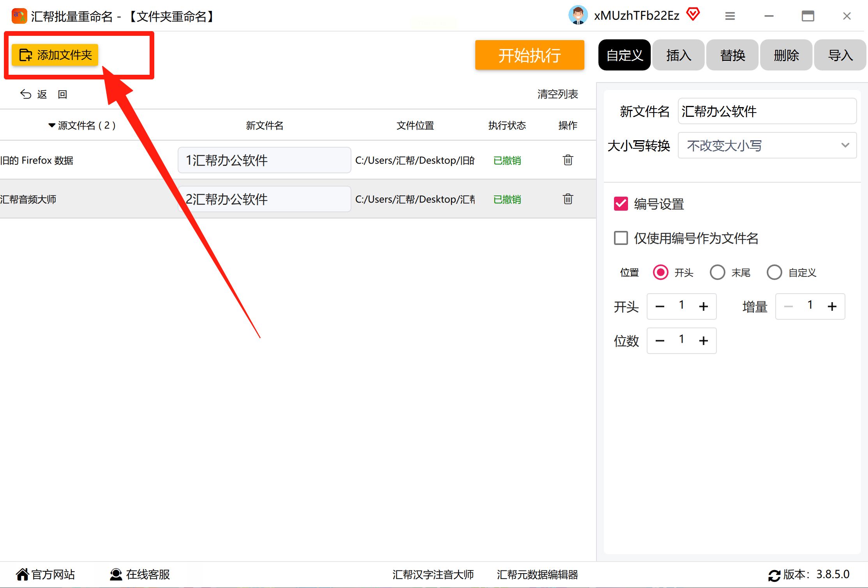Select the 自定义 position radio button
868x588 pixels.
774,272
